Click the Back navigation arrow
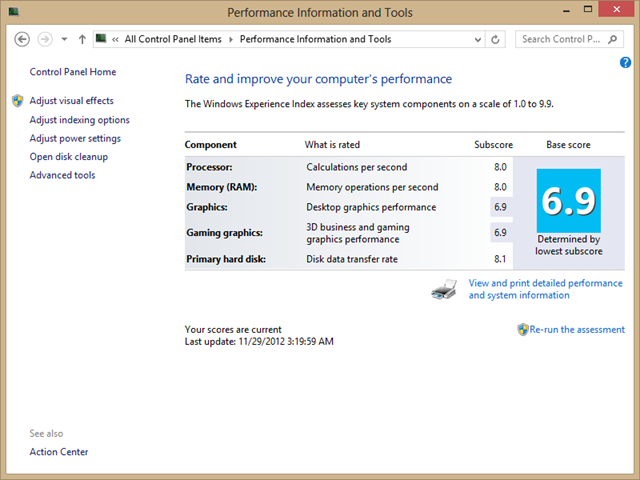 22,39
